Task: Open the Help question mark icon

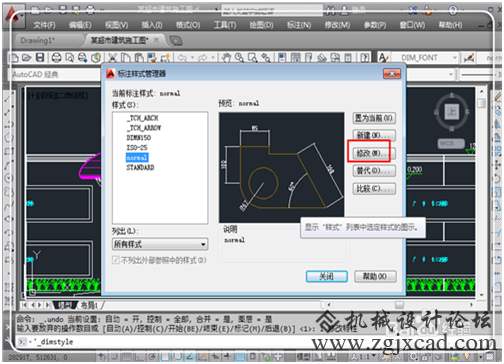Action: click(x=365, y=57)
